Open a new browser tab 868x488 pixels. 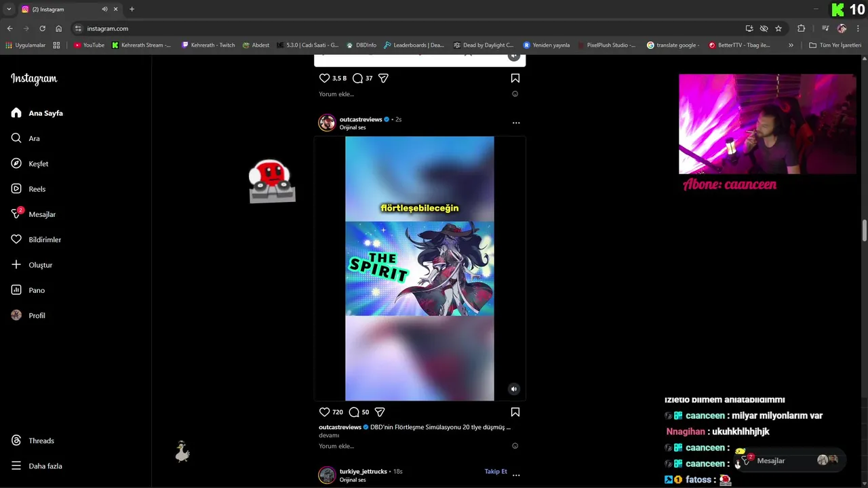132,9
